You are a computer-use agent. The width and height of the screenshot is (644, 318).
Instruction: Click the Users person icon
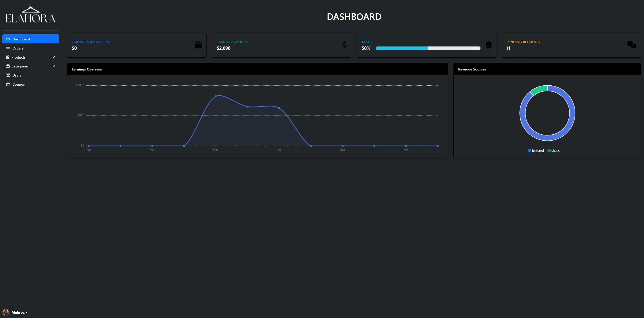click(8, 75)
